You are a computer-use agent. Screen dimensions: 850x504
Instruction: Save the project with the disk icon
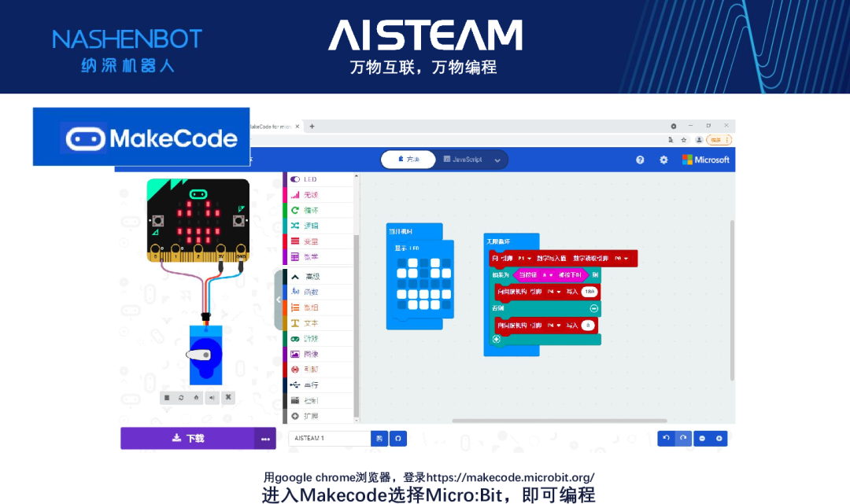coord(379,438)
